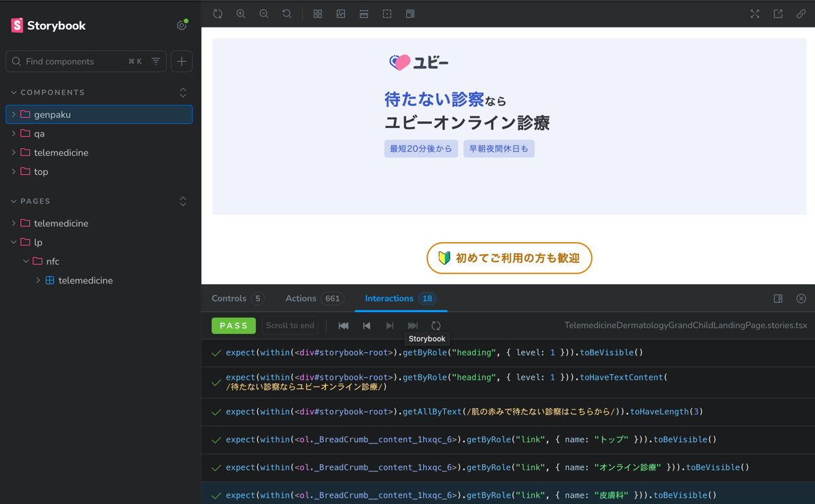Expand telemedicine folder under PAGES
815x504 pixels.
click(99, 223)
